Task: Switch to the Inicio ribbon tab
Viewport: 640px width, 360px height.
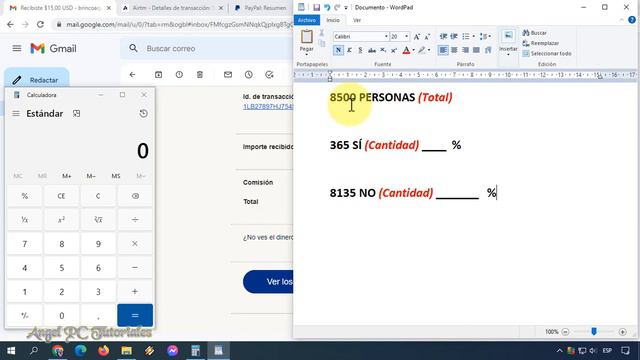Action: pos(333,20)
